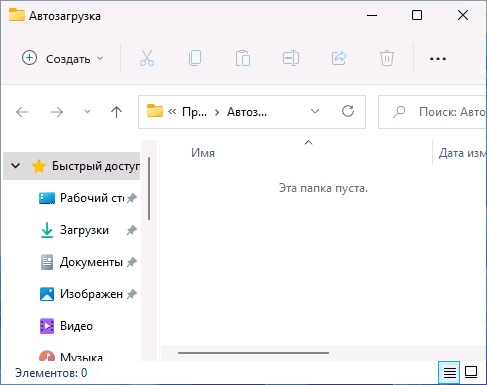This screenshot has height=385, width=487.
Task: Refresh the folder view
Action: pos(348,111)
